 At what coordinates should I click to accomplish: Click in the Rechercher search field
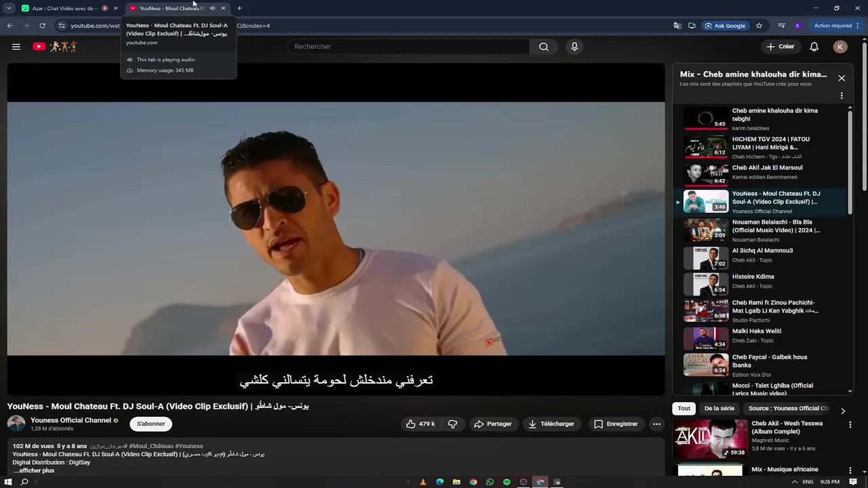click(x=409, y=47)
